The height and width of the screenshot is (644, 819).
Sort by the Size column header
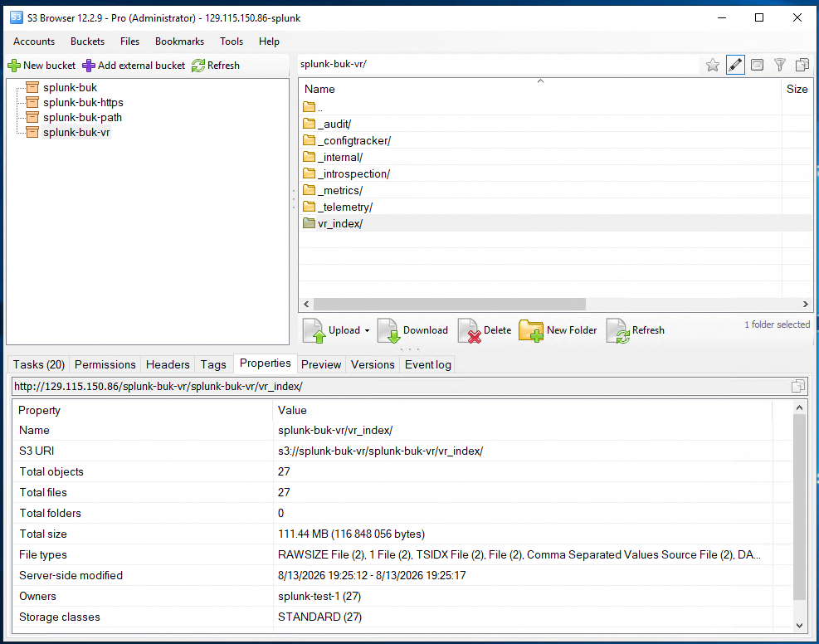point(797,89)
